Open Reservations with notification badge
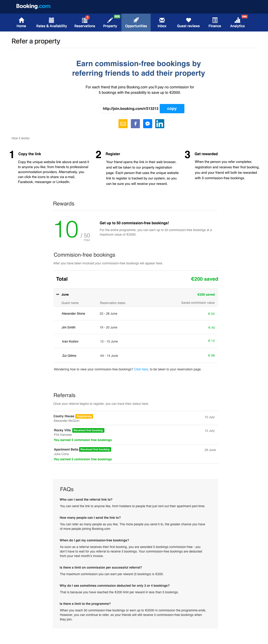The height and width of the screenshot is (644, 268). click(85, 22)
